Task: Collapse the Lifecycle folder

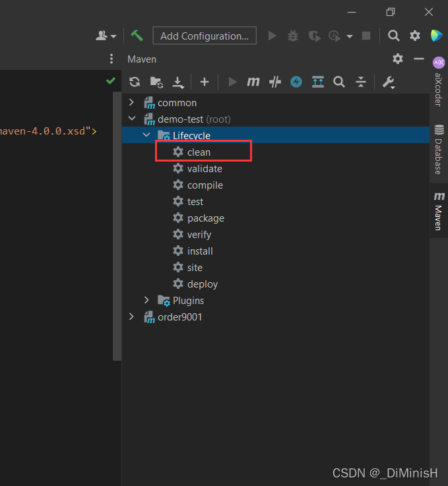Action: [146, 135]
